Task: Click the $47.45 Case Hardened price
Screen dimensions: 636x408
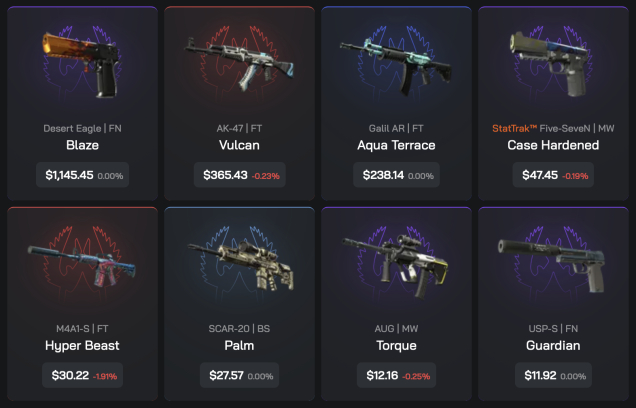Action: coord(553,175)
